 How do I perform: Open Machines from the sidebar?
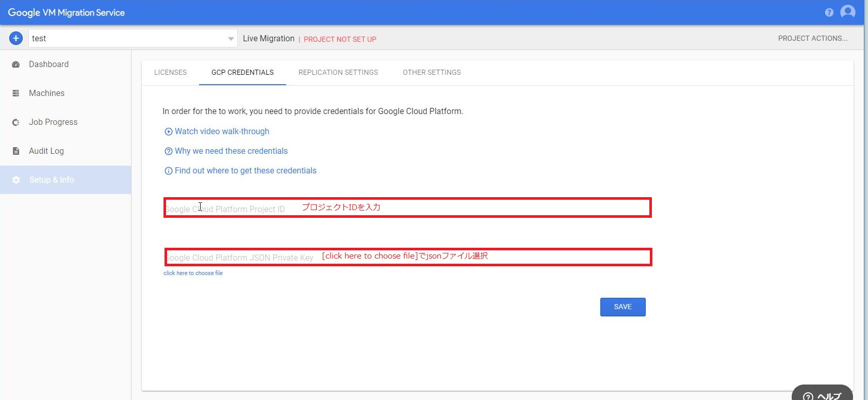coord(65,93)
